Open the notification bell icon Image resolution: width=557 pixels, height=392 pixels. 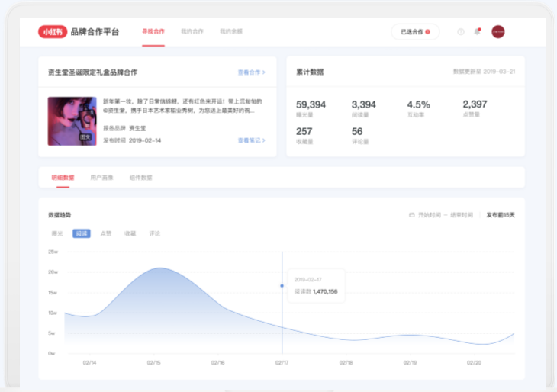pos(478,31)
